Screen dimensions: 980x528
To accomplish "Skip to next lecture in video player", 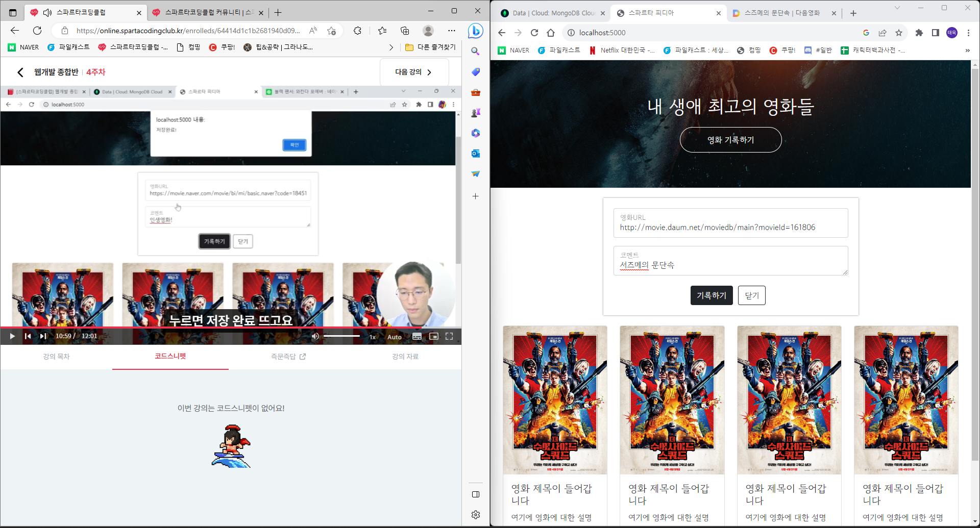I will [x=43, y=336].
